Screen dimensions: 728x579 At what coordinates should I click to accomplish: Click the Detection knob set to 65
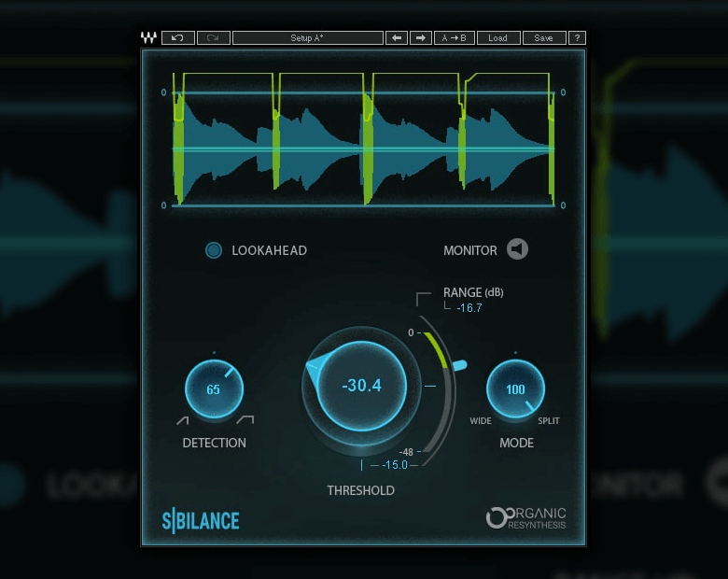(214, 388)
